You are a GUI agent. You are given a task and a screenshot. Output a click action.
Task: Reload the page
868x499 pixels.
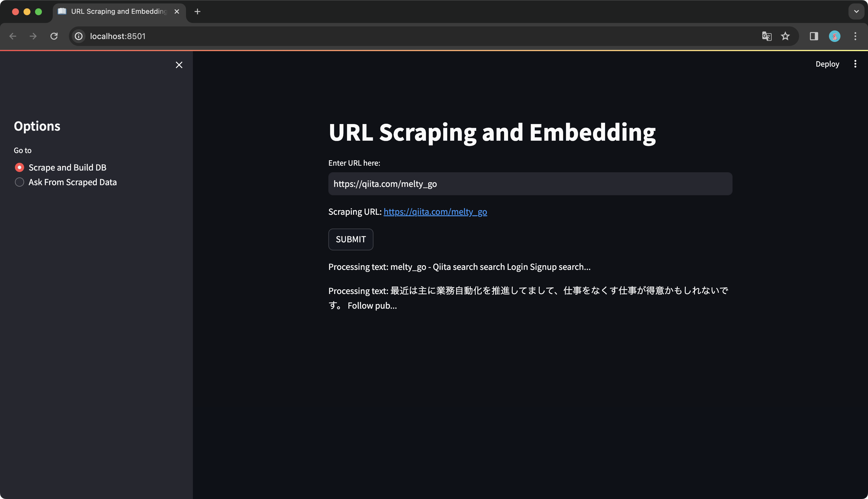click(x=54, y=36)
